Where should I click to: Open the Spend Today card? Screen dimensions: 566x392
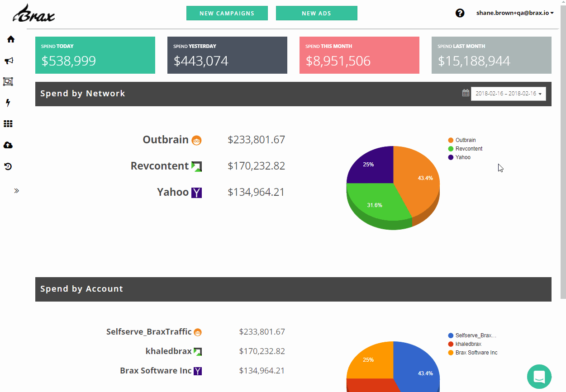[95, 55]
